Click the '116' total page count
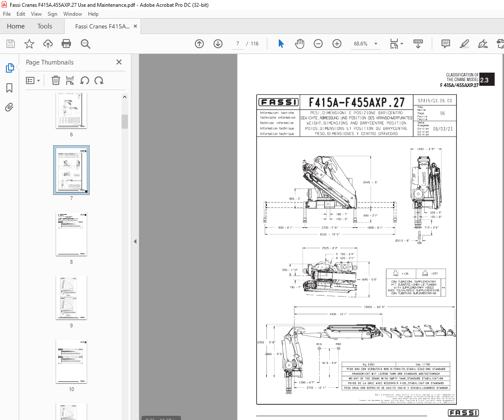Viewport: 504px width, 420px height. click(255, 44)
